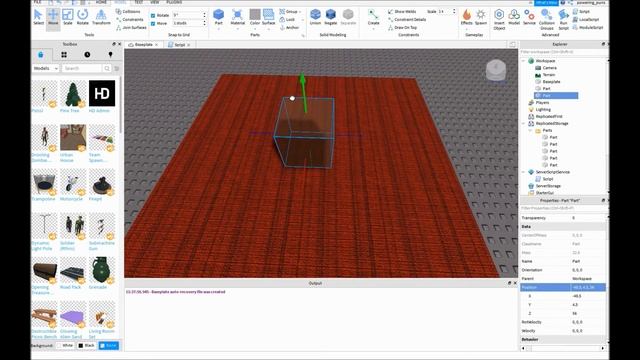This screenshot has width=640, height=360.
Task: Open the Transform tool
Action: [101, 17]
